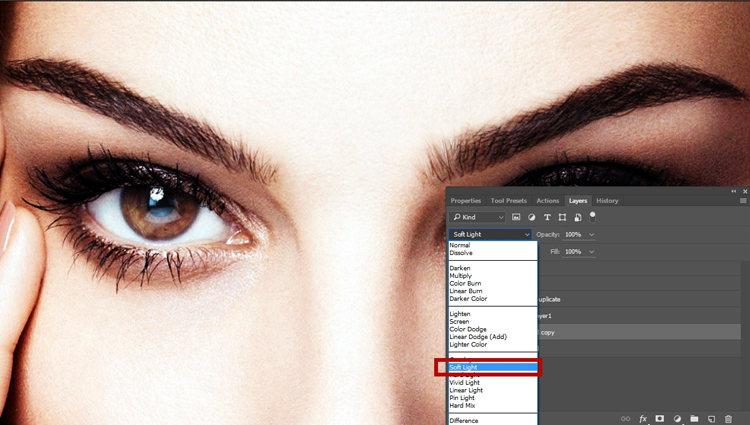750x425 pixels.
Task: Choose Lighter Color blend mode
Action: coord(493,345)
